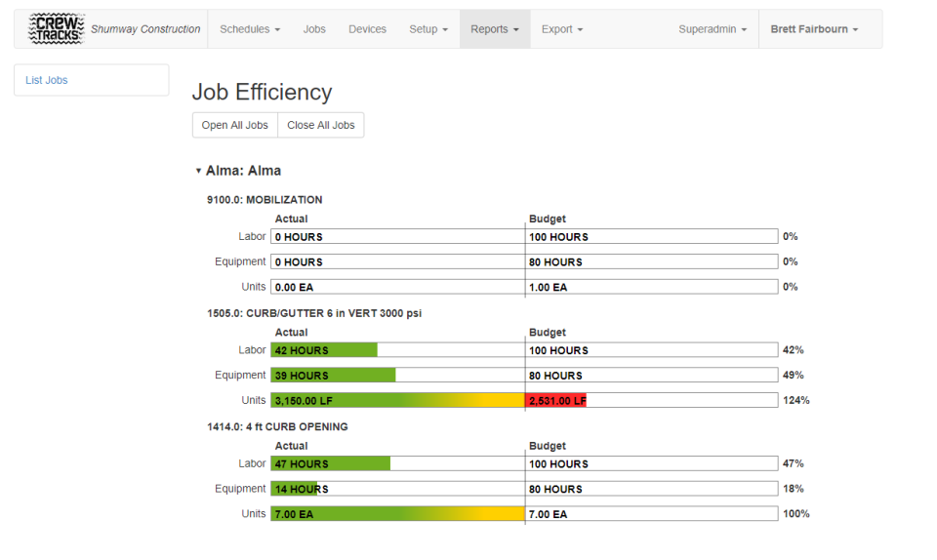This screenshot has height=560, width=937.
Task: Click the CrewTracks logo icon
Action: (x=57, y=29)
